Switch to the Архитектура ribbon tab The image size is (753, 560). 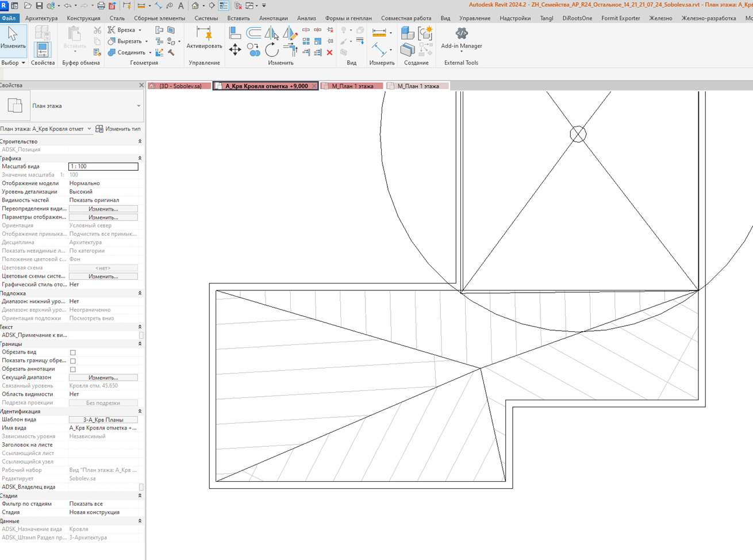(41, 18)
